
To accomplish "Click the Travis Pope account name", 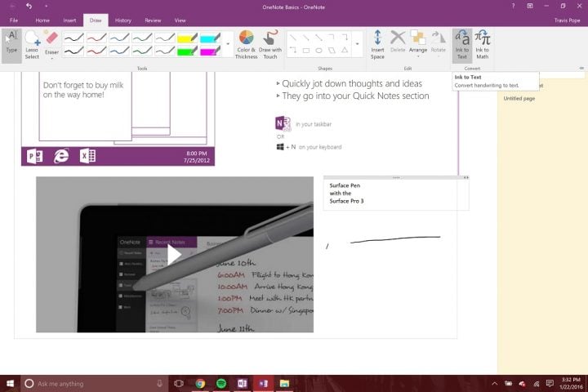I will (x=567, y=20).
